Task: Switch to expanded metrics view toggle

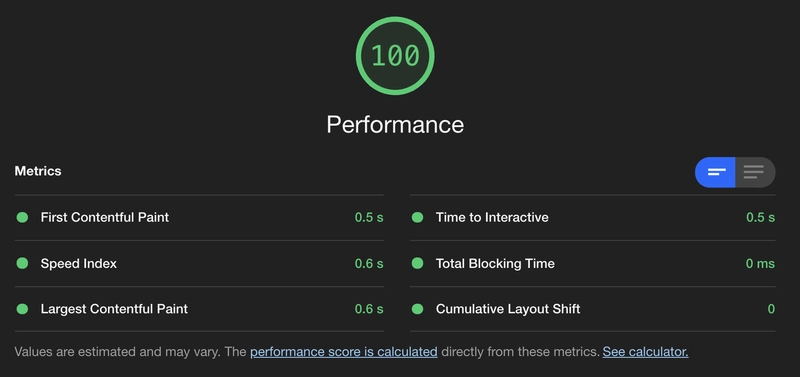Action: pos(755,172)
